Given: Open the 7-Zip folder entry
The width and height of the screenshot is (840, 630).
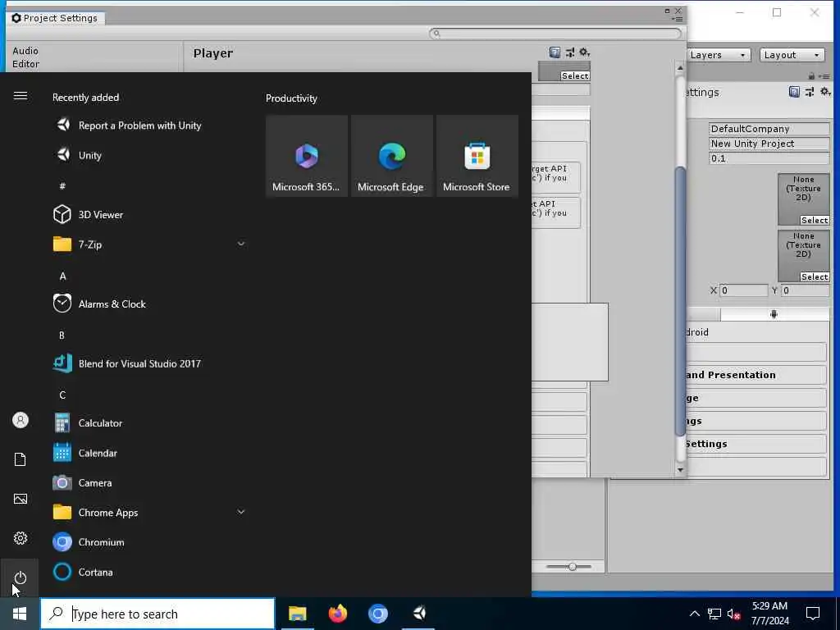Looking at the screenshot, I should [x=149, y=244].
